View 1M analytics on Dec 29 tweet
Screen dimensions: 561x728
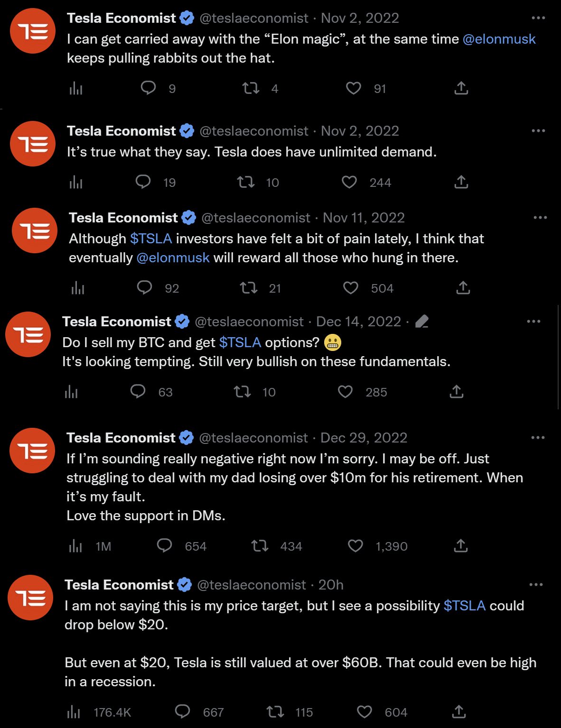(90, 546)
